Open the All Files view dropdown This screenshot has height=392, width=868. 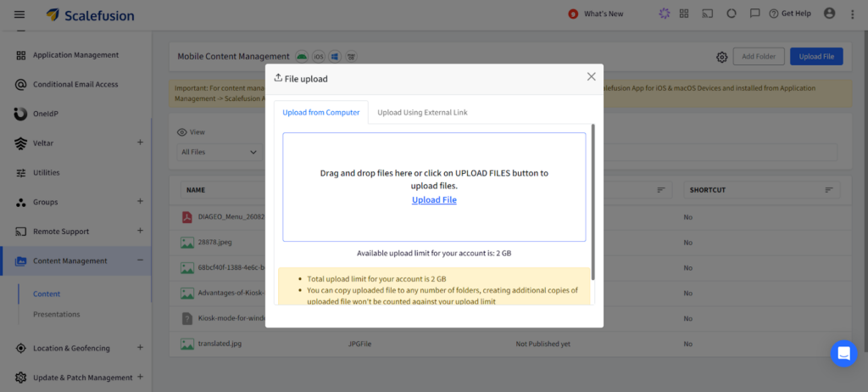(x=220, y=152)
